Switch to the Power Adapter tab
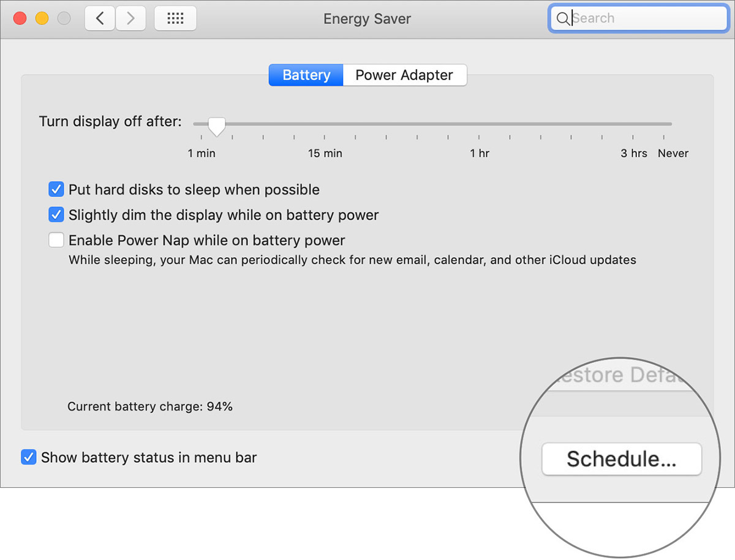Image resolution: width=735 pixels, height=560 pixels. point(404,75)
